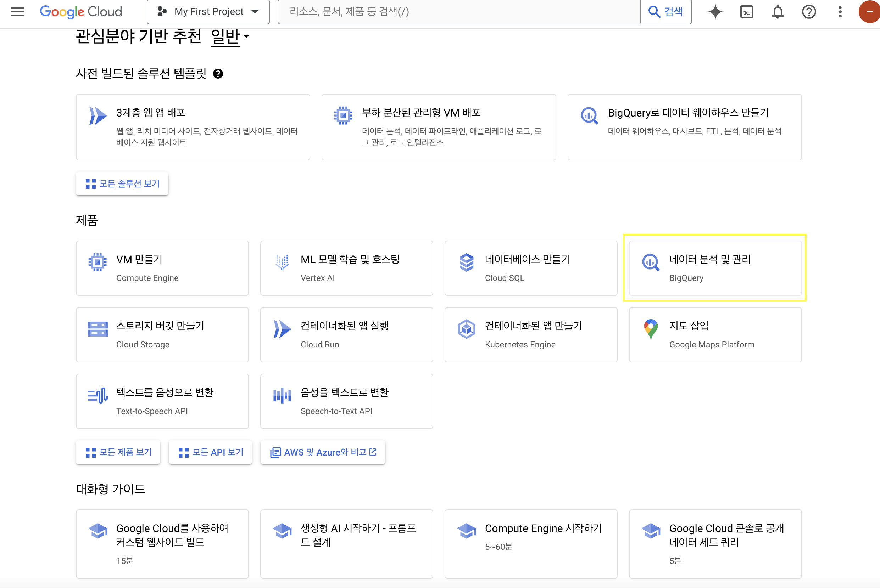
Task: Open AWS 및 Azure와 비교 external link
Action: coord(323,452)
